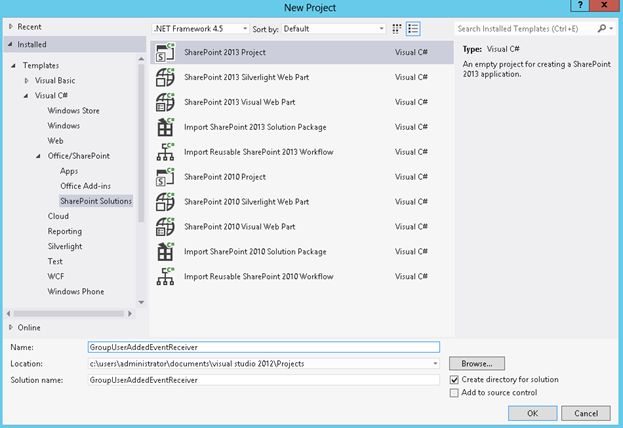Viewport: 623px width, 428px height.
Task: Open the .NET Framework 4.5 dropdown
Action: [201, 29]
